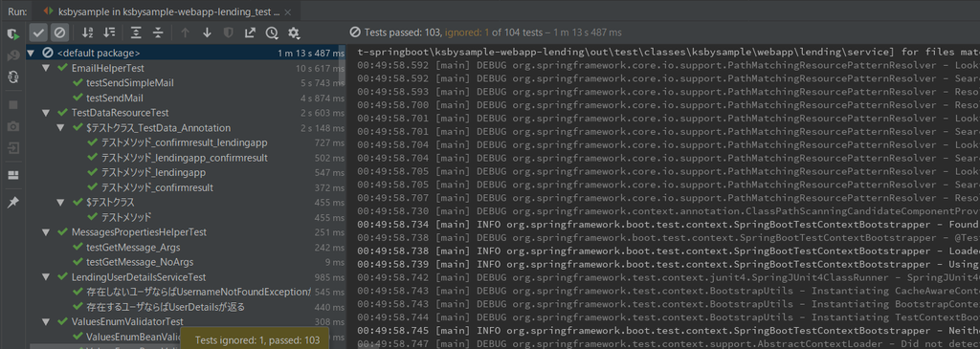This screenshot has width=980, height=349.
Task: Collapse $テストクラス_TestData_Annotation node
Action: [60, 128]
